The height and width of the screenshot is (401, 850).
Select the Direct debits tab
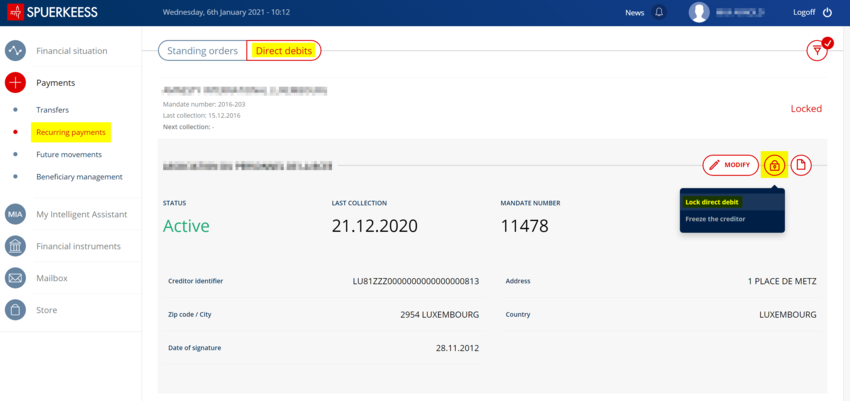coord(284,50)
